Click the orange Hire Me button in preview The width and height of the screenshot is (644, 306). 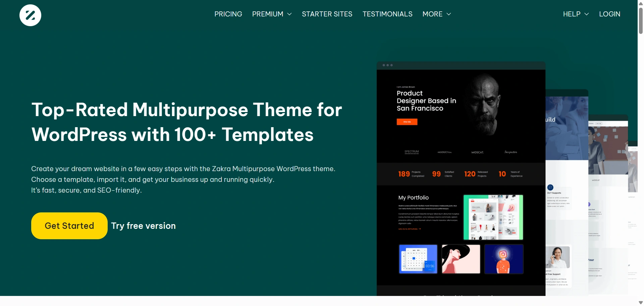click(x=407, y=122)
